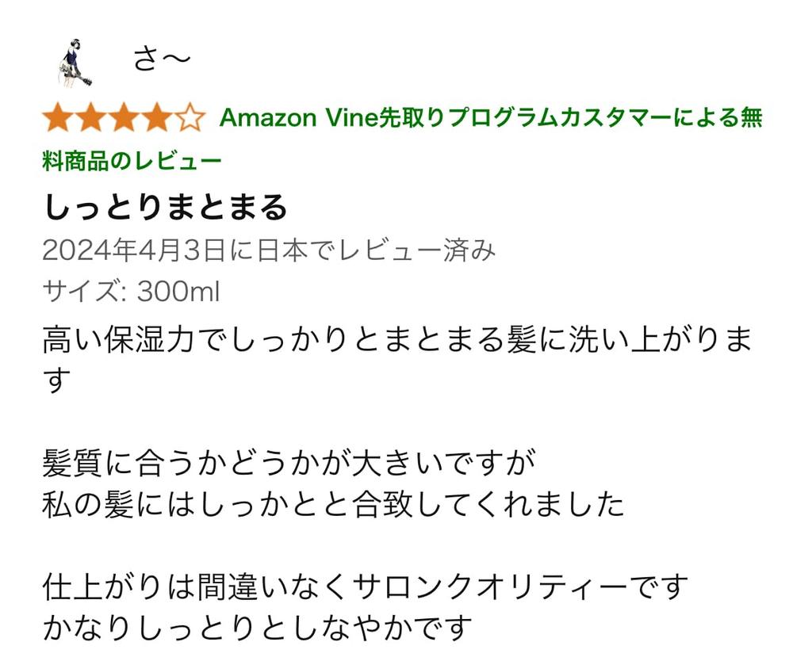Click the last line かなりしっとりとしなやかです
This screenshot has width=812, height=661.
click(x=257, y=629)
